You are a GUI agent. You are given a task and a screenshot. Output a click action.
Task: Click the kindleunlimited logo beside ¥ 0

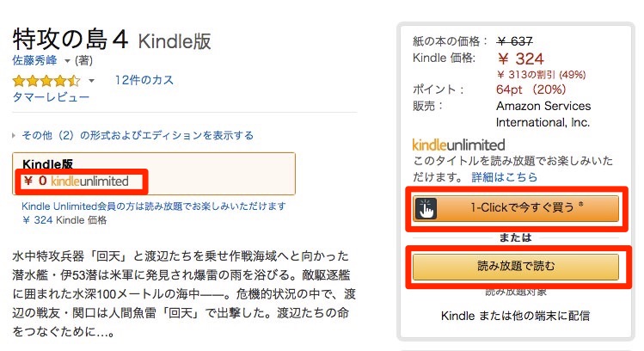[x=89, y=182]
